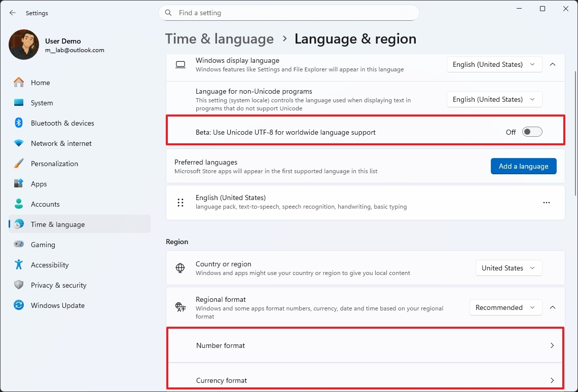This screenshot has width=578, height=392.
Task: Click the back arrow in Settings
Action: [x=13, y=13]
